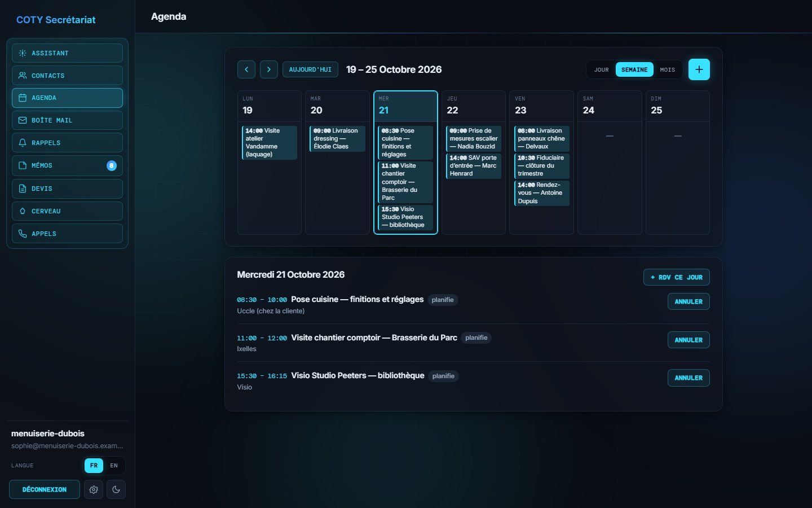Cancel the Visite chantier comptoir appointment
This screenshot has width=812, height=508.
[689, 340]
